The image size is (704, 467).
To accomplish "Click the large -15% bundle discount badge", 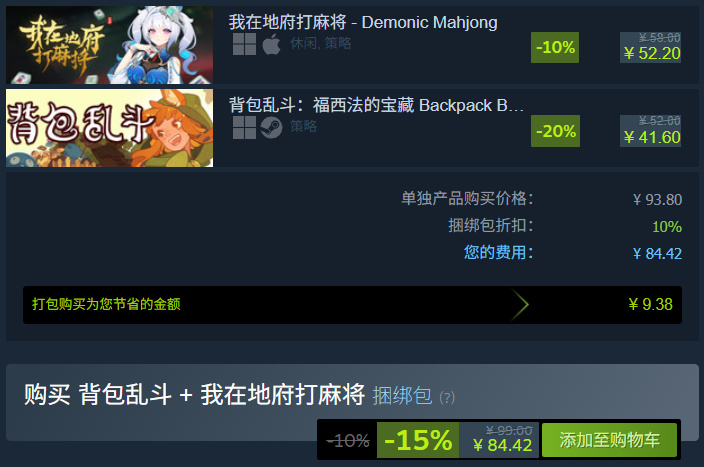I will coord(418,440).
